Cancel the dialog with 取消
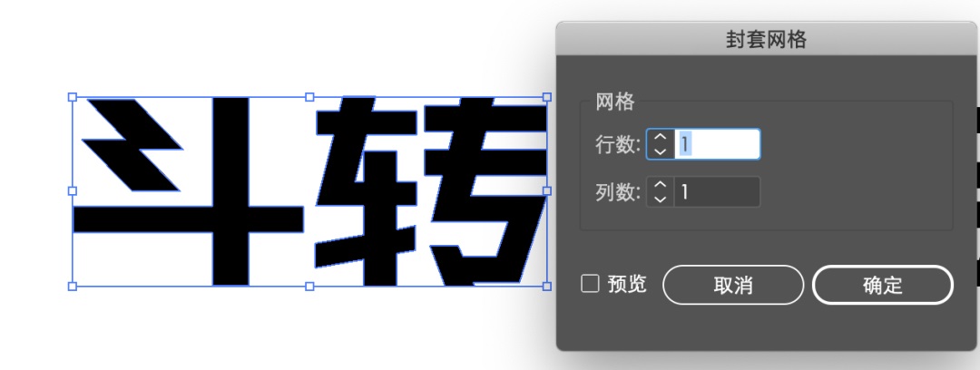The width and height of the screenshot is (980, 370). [x=733, y=285]
